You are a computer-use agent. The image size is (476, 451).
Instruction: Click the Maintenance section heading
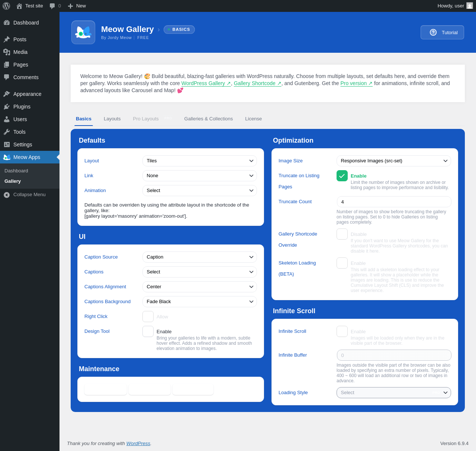[x=99, y=369]
